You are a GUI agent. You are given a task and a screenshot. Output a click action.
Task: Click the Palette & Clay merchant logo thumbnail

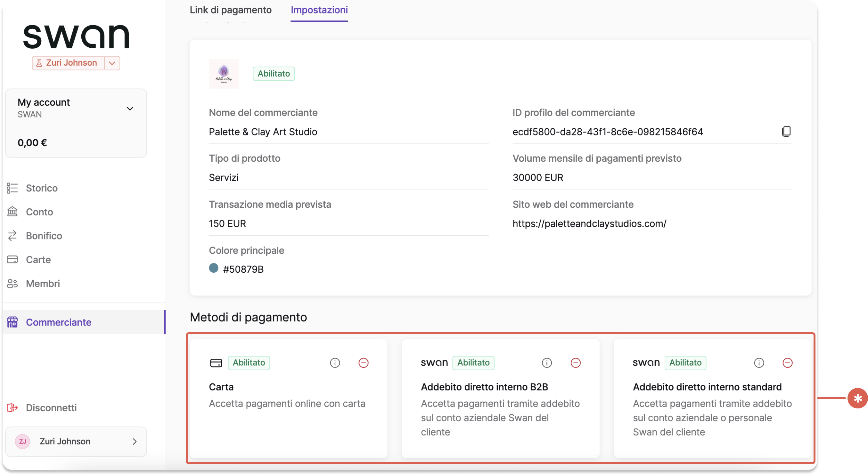pyautogui.click(x=224, y=74)
